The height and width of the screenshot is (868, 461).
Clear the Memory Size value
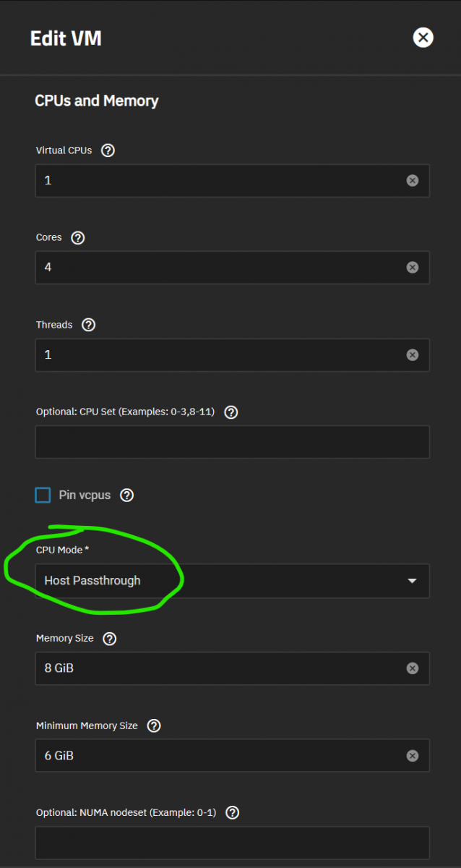click(x=413, y=668)
